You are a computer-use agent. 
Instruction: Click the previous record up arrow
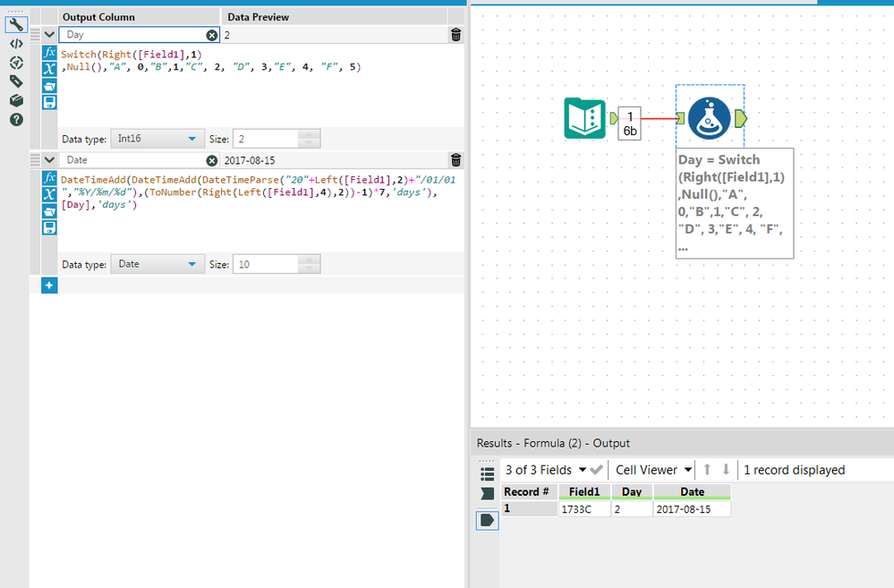click(707, 469)
